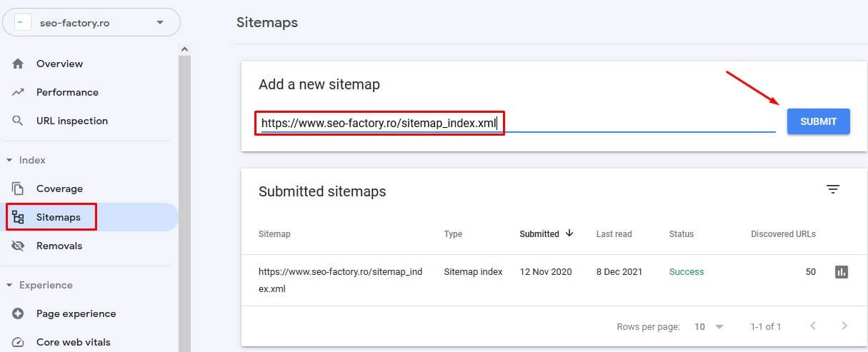Click the URL inspection magnifier icon

[19, 121]
